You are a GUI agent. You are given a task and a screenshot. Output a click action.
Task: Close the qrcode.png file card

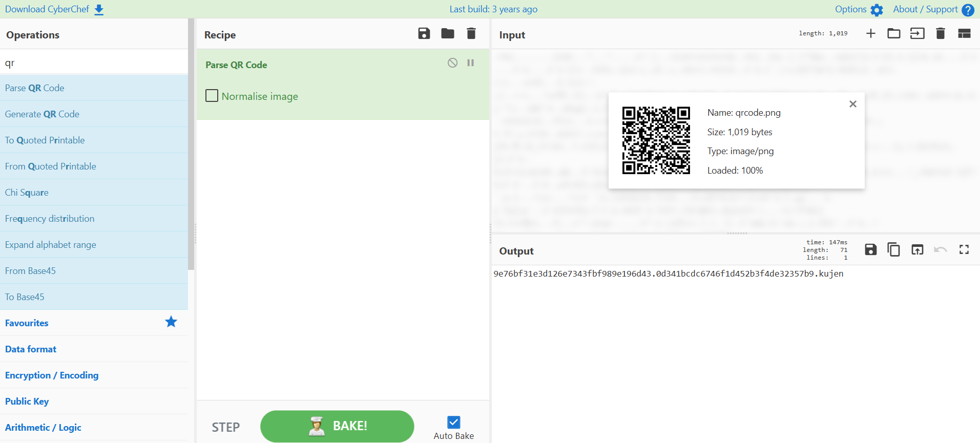click(853, 104)
